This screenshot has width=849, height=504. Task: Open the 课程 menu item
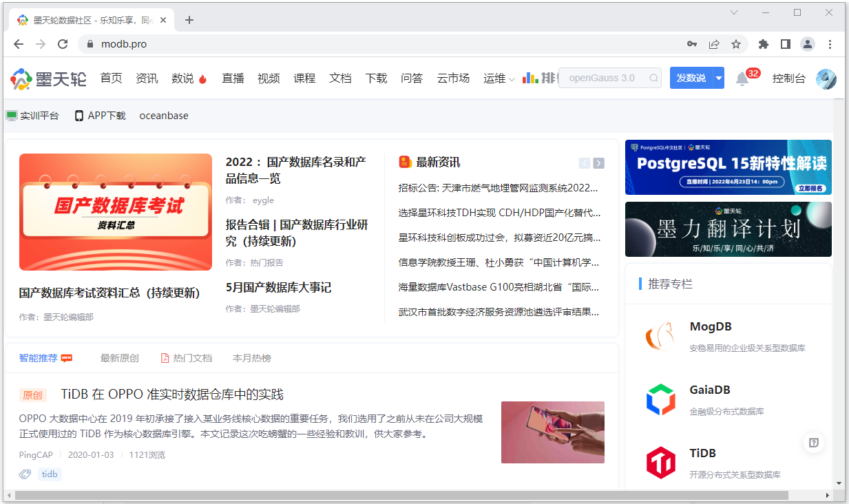point(304,78)
